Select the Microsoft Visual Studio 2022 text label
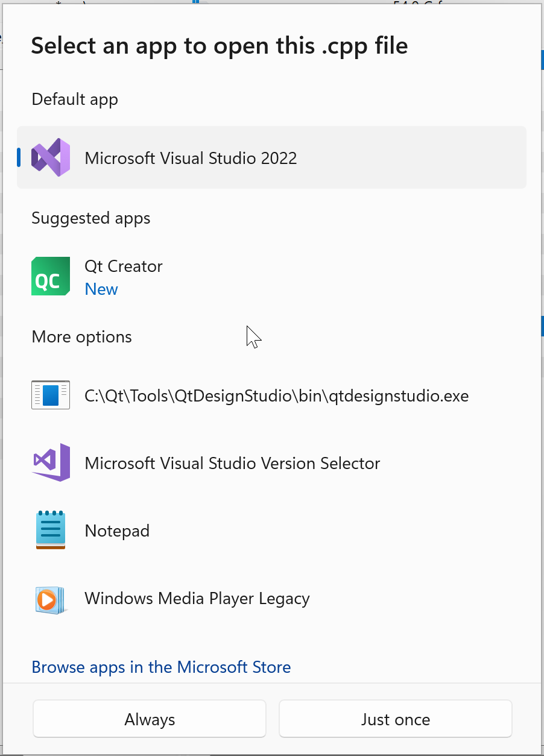The height and width of the screenshot is (756, 544). point(191,158)
